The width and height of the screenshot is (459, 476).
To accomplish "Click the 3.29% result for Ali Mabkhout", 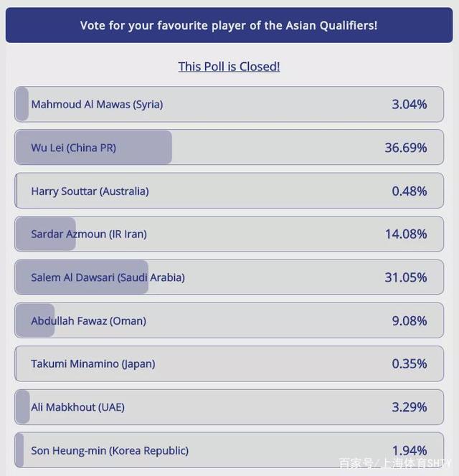I will 409,407.
